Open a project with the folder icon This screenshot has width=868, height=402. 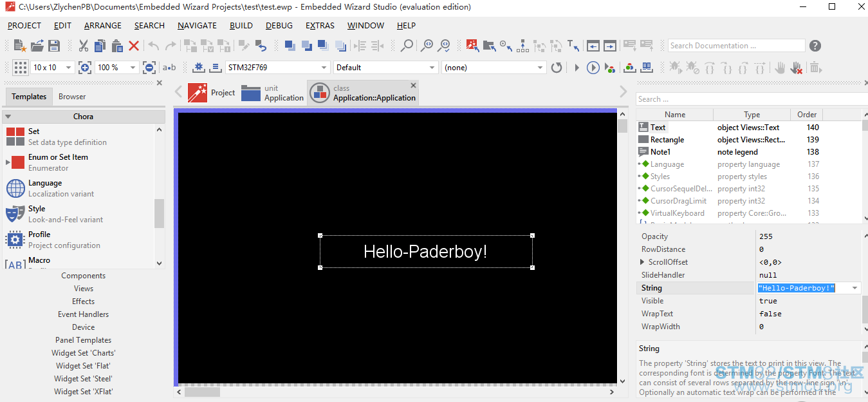pos(37,46)
